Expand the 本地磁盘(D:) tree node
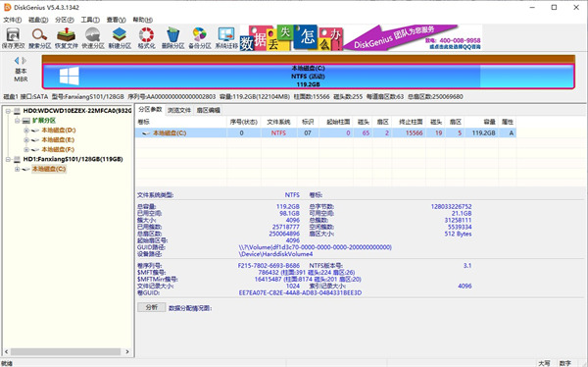Viewport: 588px width, 367px height. pyautogui.click(x=26, y=131)
